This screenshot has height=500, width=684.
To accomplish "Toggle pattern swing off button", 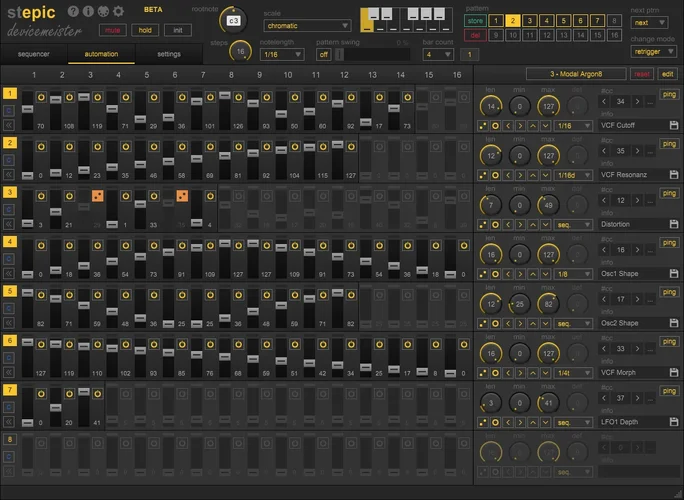I will (x=323, y=55).
